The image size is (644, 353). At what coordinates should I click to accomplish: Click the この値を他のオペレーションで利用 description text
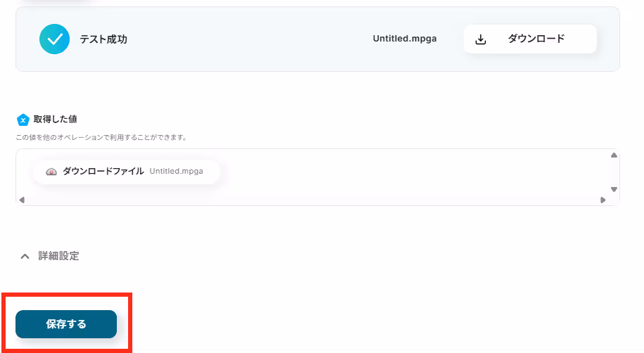pos(101,138)
